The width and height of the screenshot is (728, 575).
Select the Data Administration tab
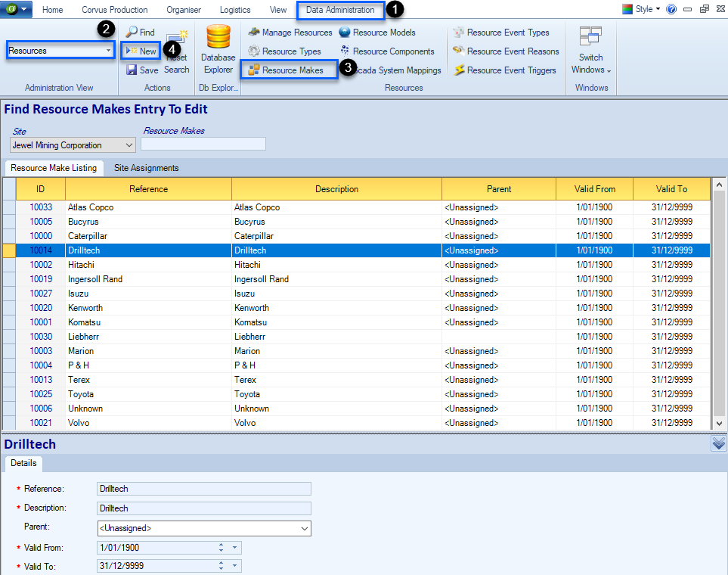[340, 10]
